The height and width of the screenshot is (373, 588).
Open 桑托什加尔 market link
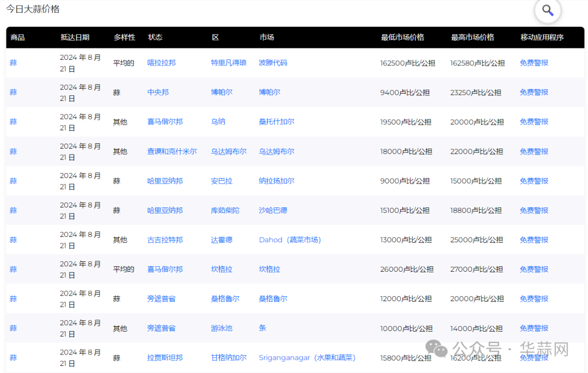click(277, 122)
